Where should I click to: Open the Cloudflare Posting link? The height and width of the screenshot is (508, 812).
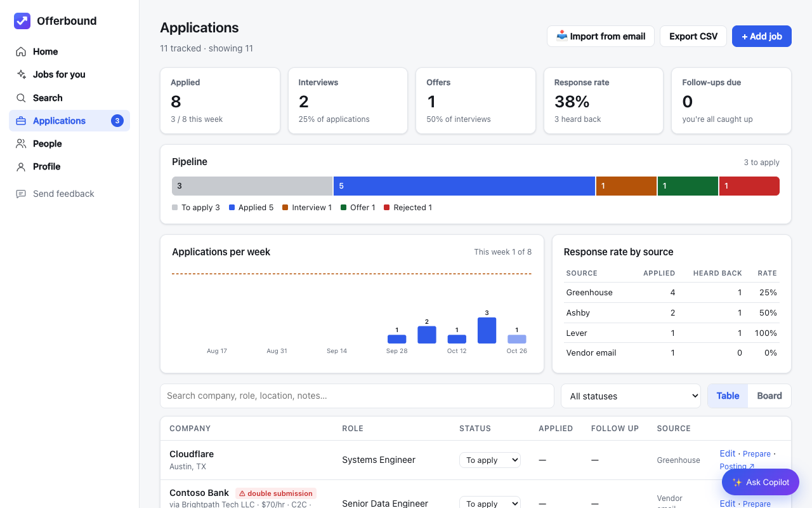(736, 466)
